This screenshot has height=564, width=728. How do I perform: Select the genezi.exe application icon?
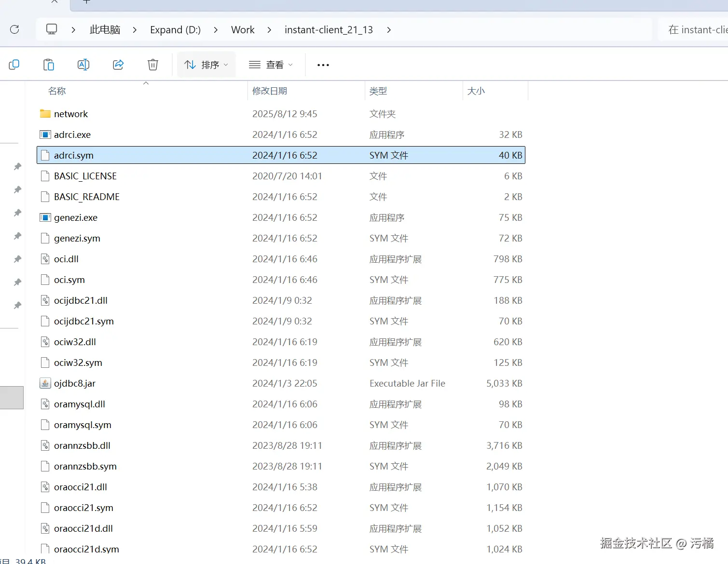point(45,217)
